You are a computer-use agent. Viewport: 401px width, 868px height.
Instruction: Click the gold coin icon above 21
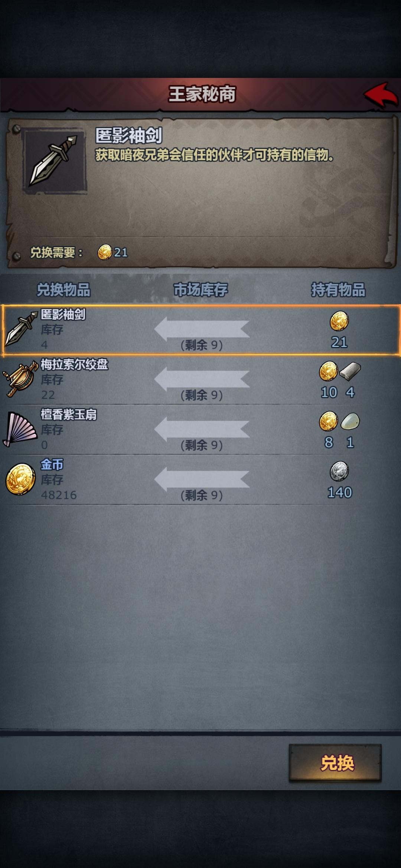pyautogui.click(x=339, y=321)
